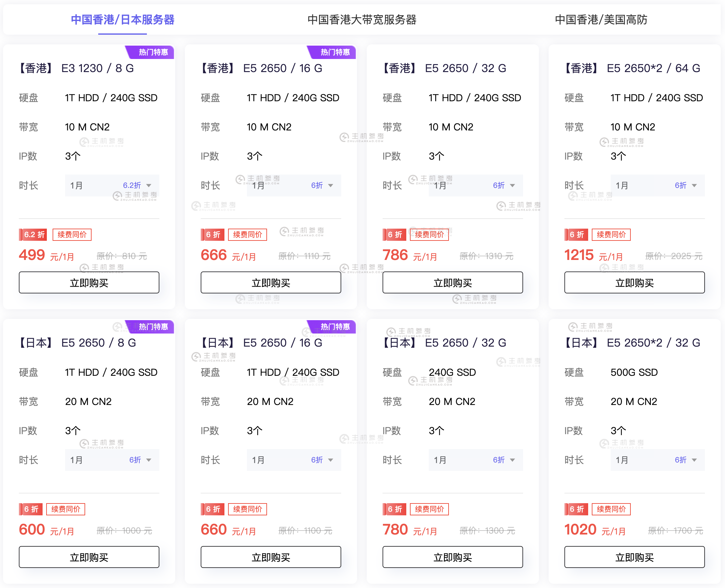Click 立即购买 on the 499元 Hong Kong plan
725x588 pixels.
coord(89,282)
